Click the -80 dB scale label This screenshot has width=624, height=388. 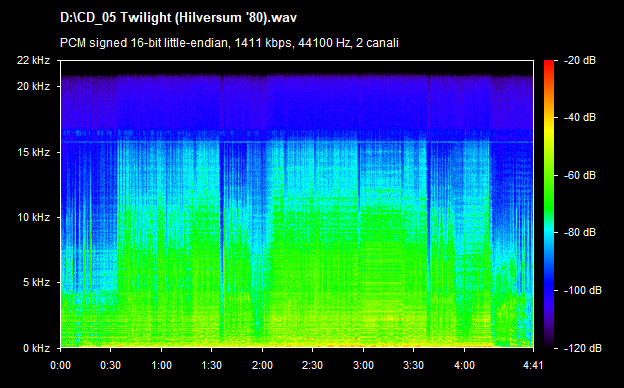580,232
